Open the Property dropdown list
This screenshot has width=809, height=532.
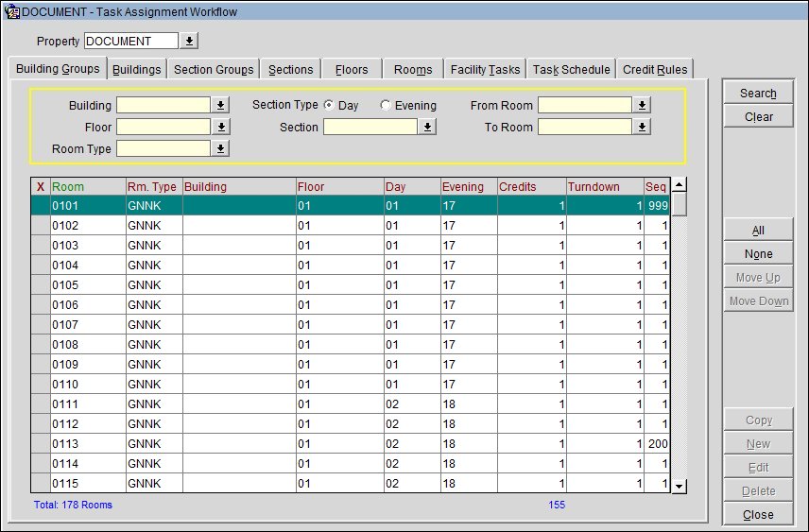[189, 42]
